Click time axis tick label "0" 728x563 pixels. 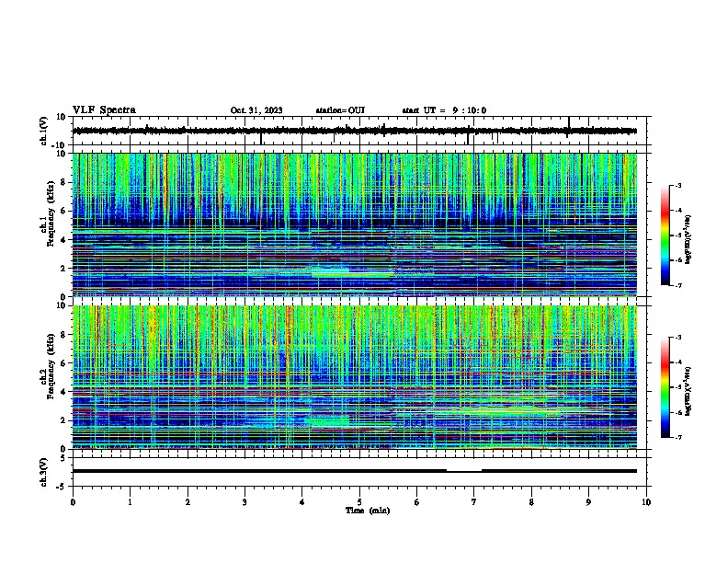(73, 502)
